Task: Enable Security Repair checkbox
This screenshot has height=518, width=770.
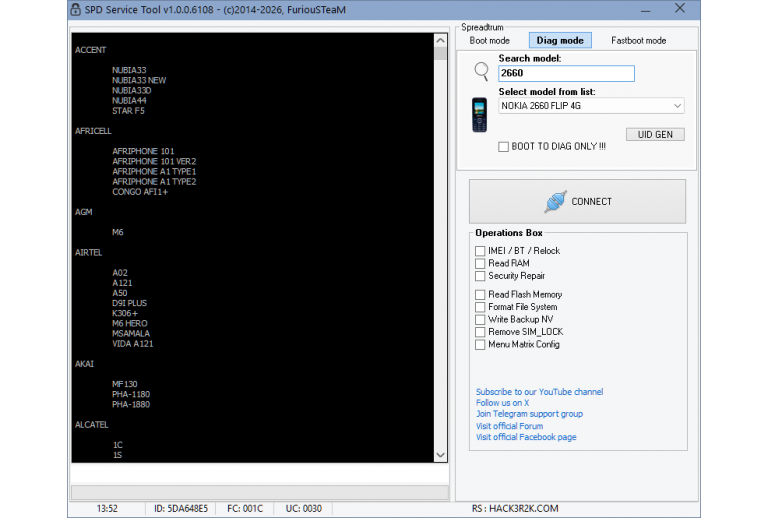Action: pos(480,276)
